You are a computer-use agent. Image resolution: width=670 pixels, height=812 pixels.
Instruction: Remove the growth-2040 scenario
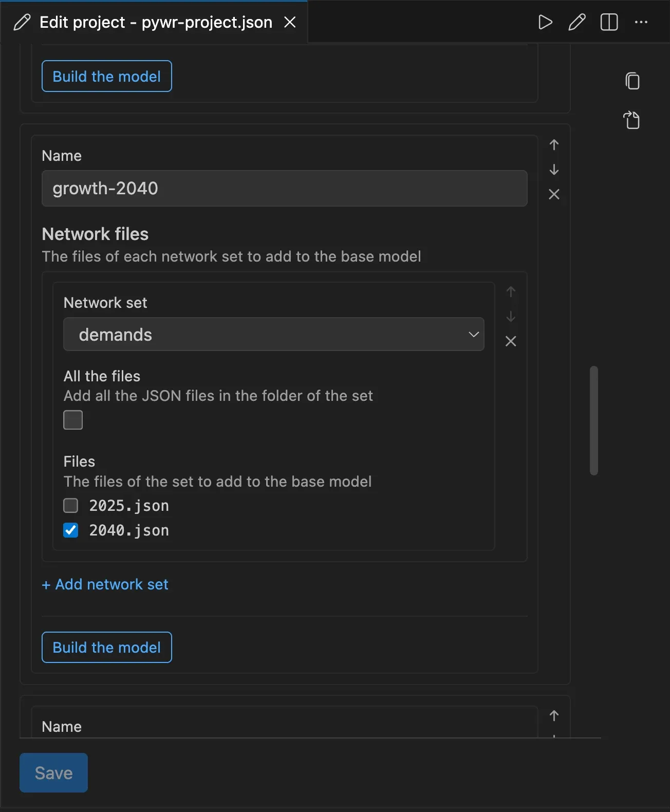(x=554, y=194)
